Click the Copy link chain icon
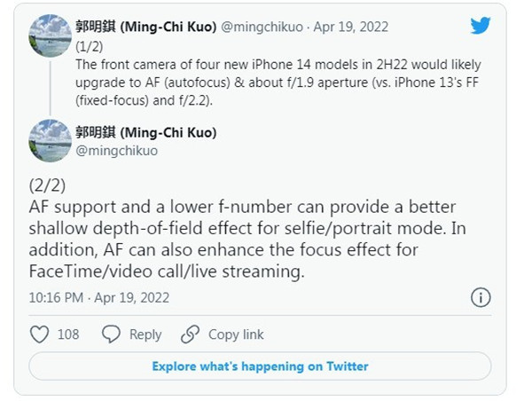 click(x=190, y=334)
